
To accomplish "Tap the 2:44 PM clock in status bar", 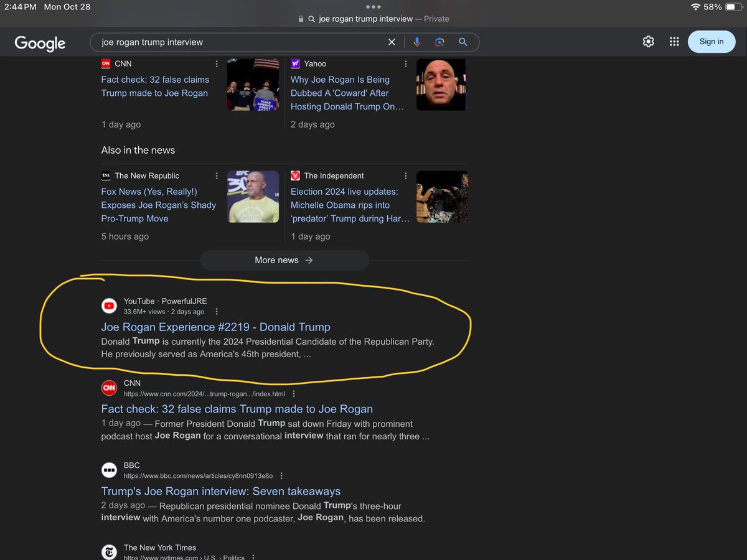I will click(20, 7).
